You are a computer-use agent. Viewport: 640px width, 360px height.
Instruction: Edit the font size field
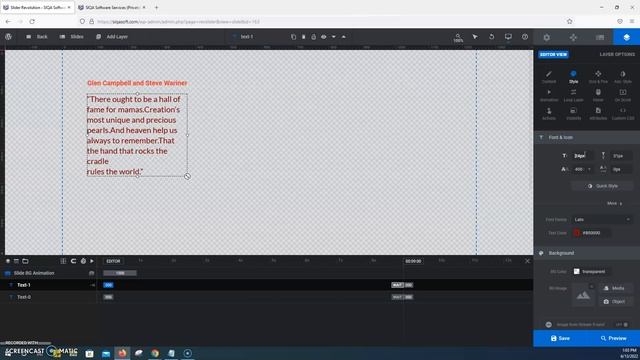[582, 156]
